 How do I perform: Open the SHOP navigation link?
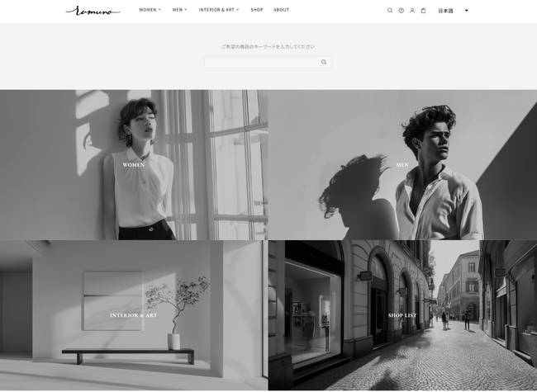(257, 10)
